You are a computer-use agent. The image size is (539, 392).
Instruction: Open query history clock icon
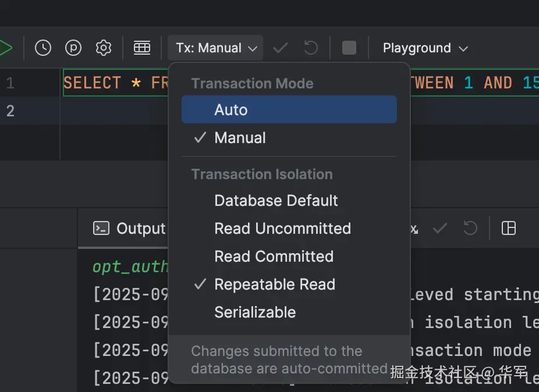(43, 48)
